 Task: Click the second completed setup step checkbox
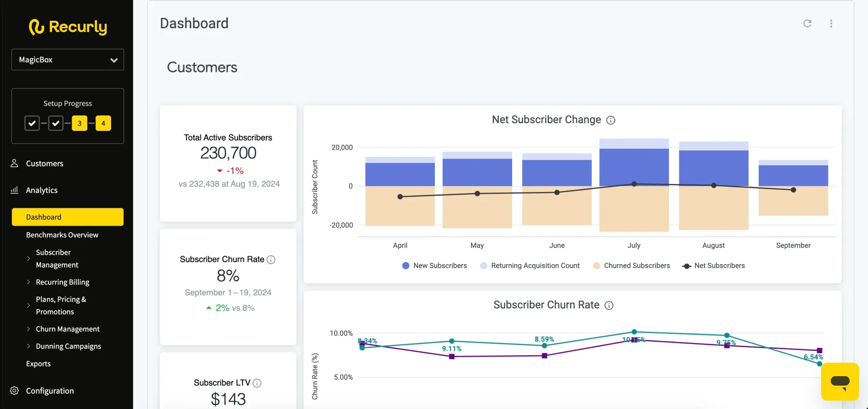(56, 123)
